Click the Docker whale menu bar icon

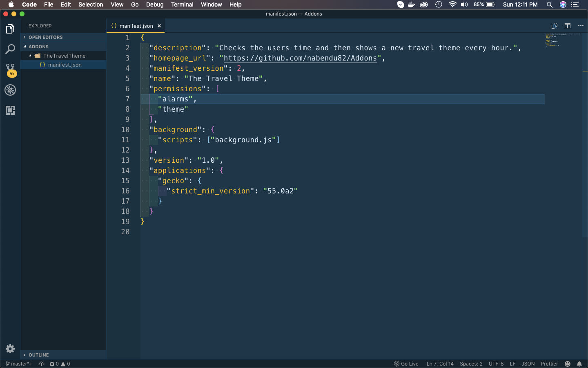click(412, 4)
